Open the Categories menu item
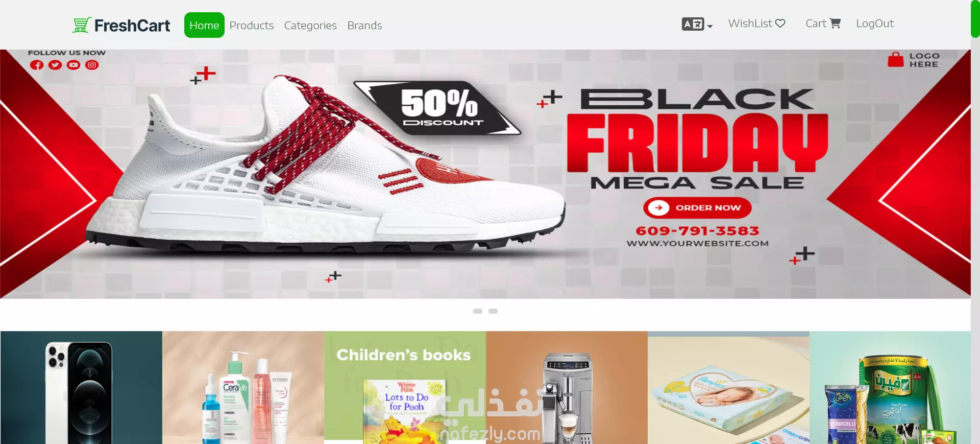The height and width of the screenshot is (444, 980). tap(310, 25)
